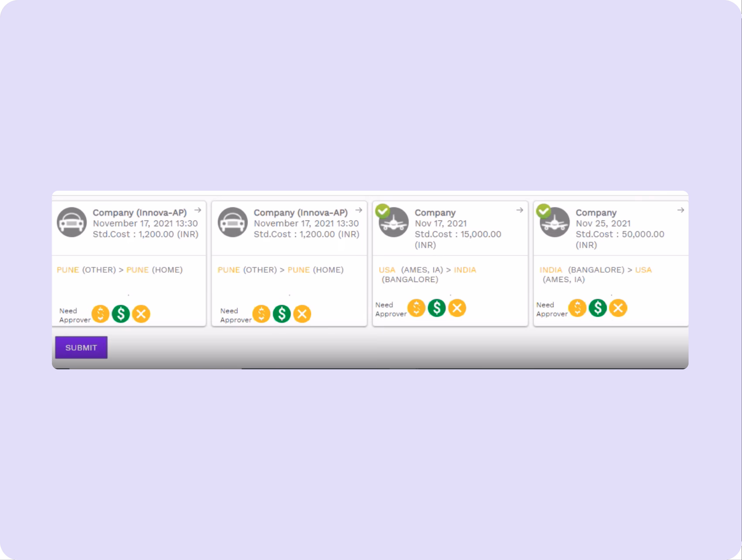
Task: Click orange X icon on Nov 17 flight card
Action: [457, 308]
